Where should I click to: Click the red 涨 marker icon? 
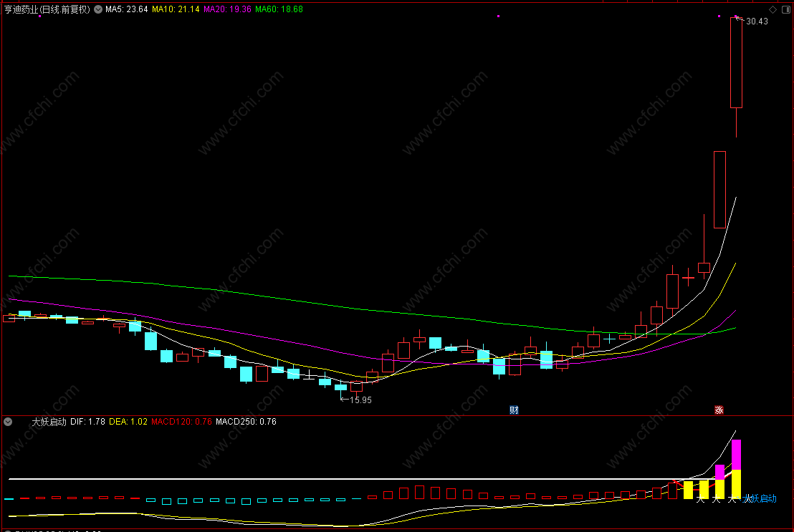719,410
